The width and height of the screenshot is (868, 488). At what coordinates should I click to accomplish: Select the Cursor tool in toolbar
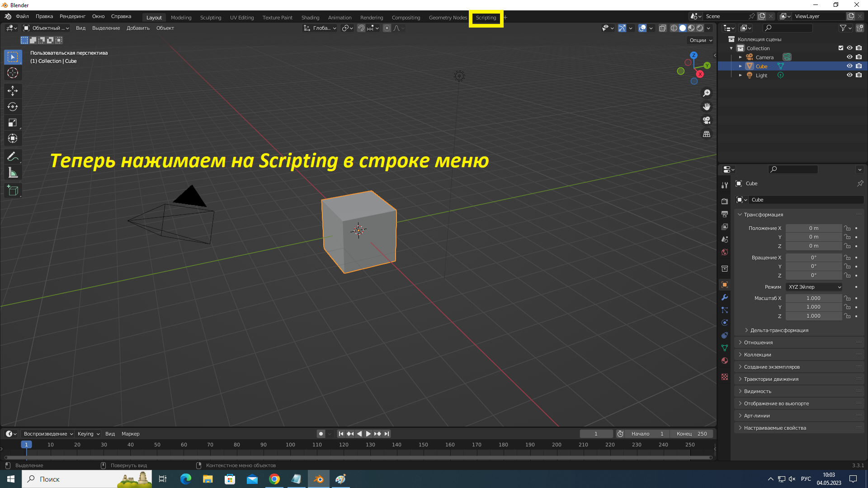pos(13,73)
